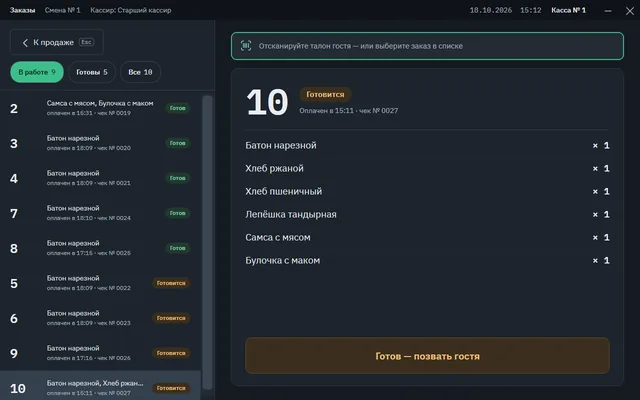Click the Лепёшка тандырная item line
The image size is (640, 400).
[427, 214]
